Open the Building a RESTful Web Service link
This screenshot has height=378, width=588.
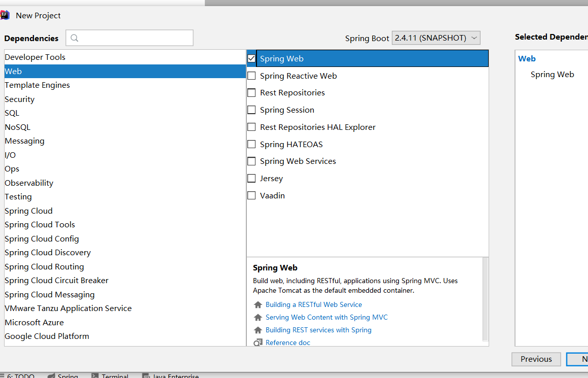click(x=313, y=305)
